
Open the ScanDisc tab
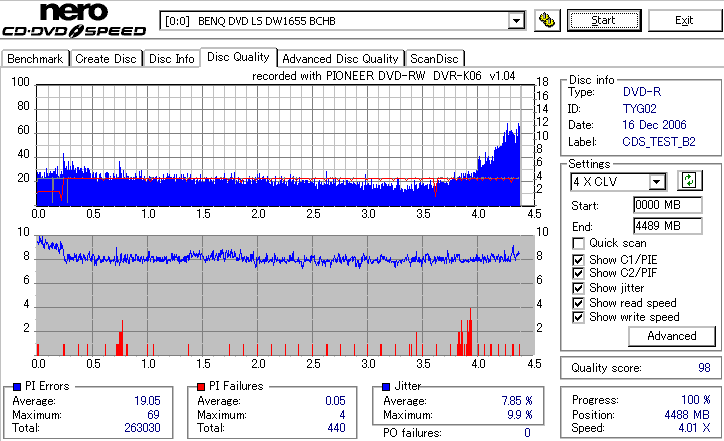coord(434,59)
